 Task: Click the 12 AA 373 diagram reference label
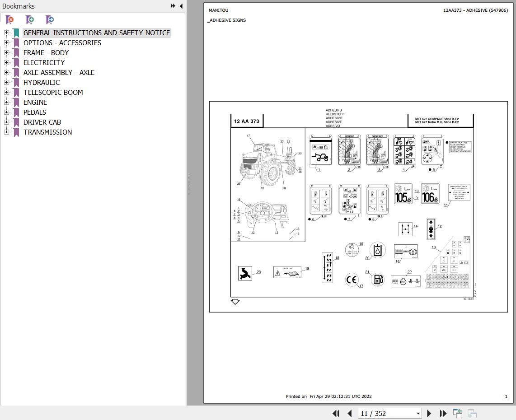pos(247,121)
